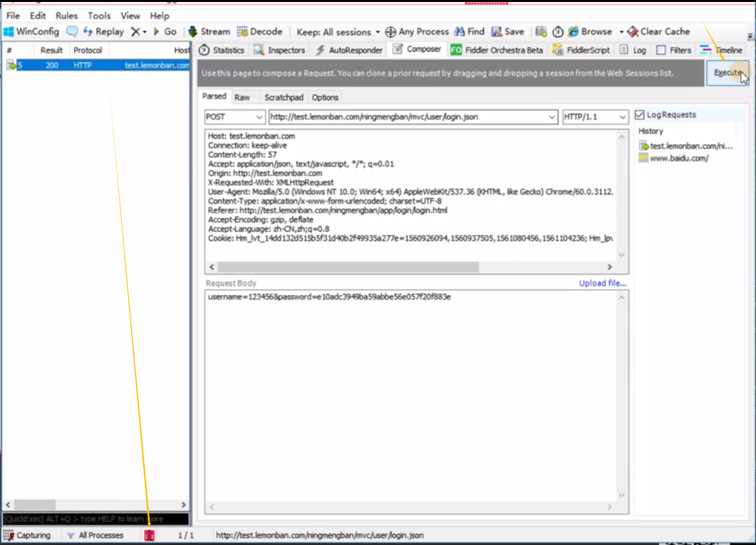
Task: Open the FiddlerScript tab
Action: click(x=581, y=50)
